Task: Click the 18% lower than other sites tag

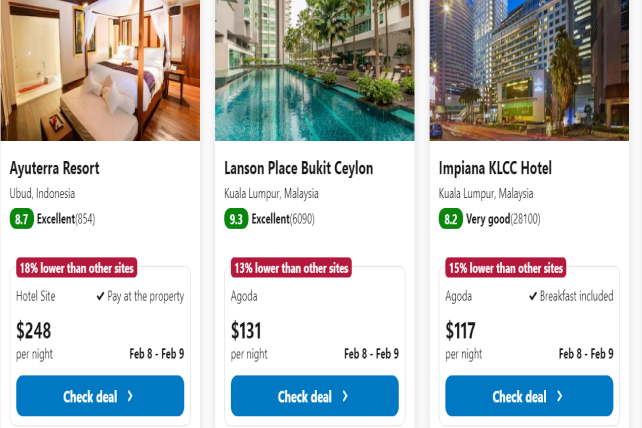Action: 76,268
